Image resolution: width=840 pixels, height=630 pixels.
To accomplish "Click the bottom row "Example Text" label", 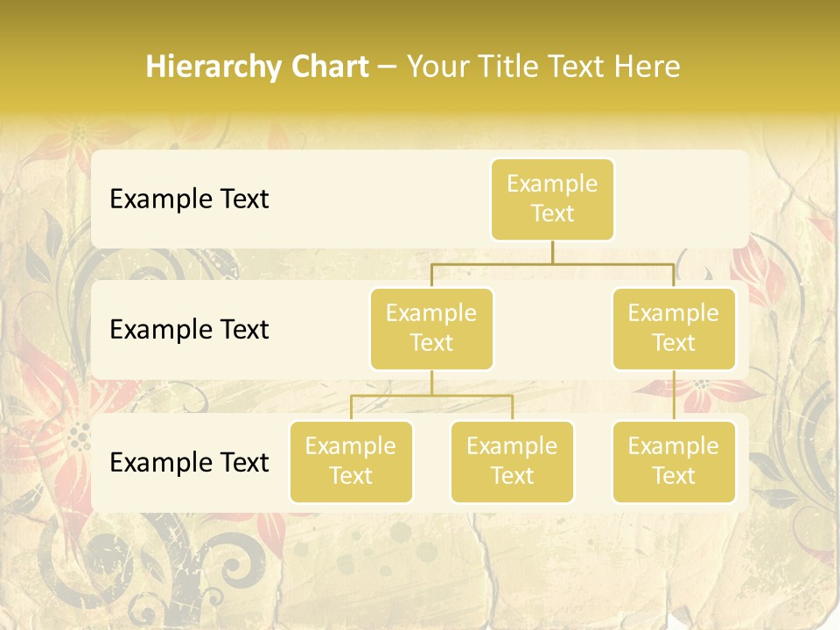I will [189, 463].
